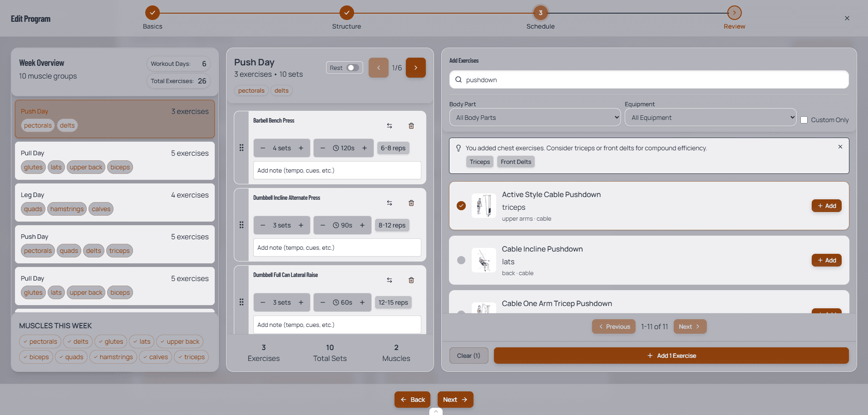Delete the Dumbbell Full Can Lateral Raise exercise

click(411, 280)
